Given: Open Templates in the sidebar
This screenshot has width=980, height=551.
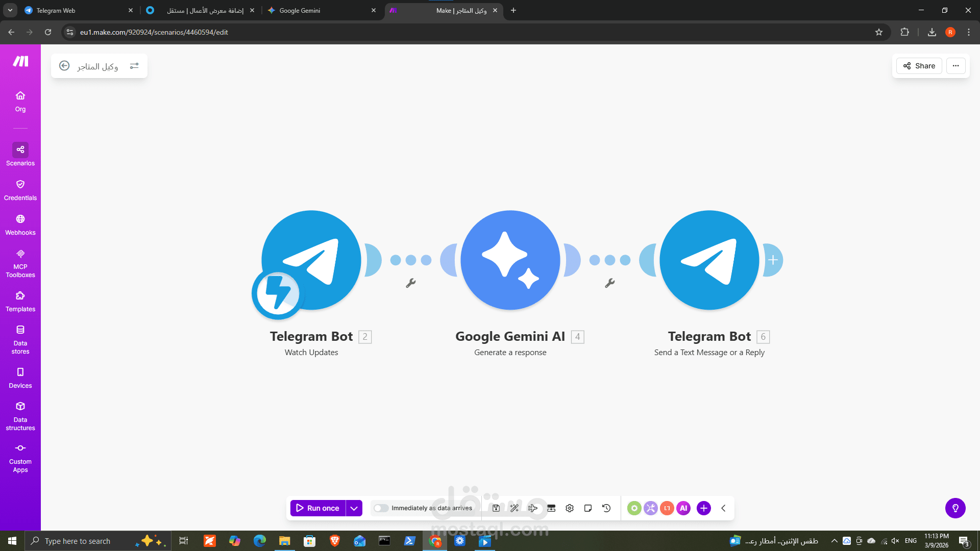Looking at the screenshot, I should (x=20, y=301).
